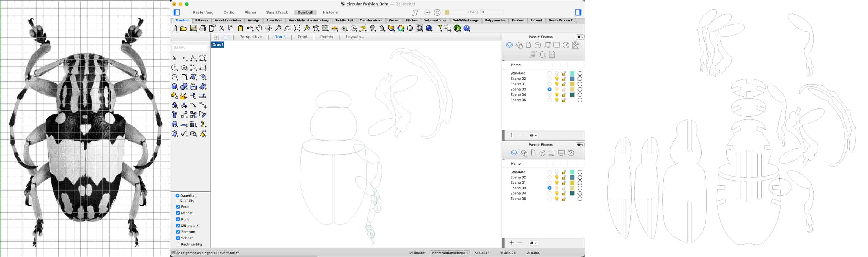The image size is (868, 257).
Task: Select the Explode tool in left sidebar
Action: pyautogui.click(x=184, y=96)
